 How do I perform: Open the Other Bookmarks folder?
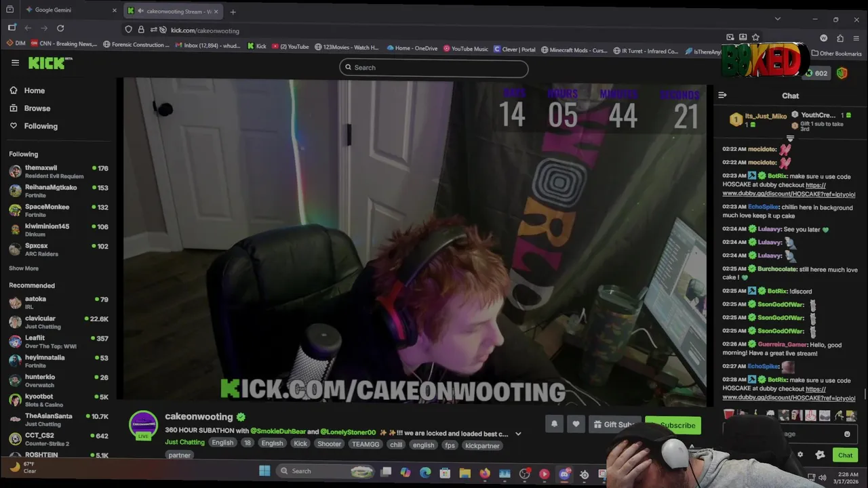[837, 54]
